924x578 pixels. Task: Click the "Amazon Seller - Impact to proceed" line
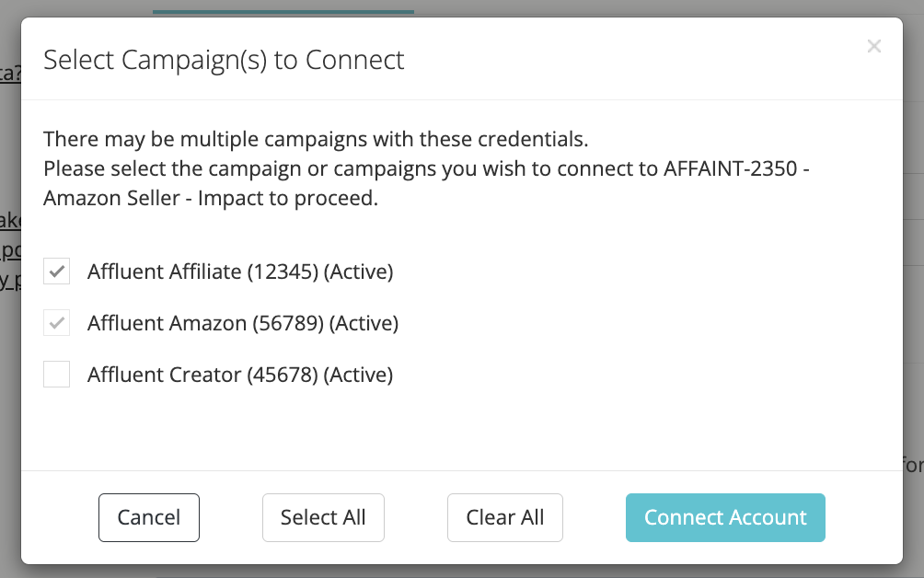pyautogui.click(x=211, y=198)
